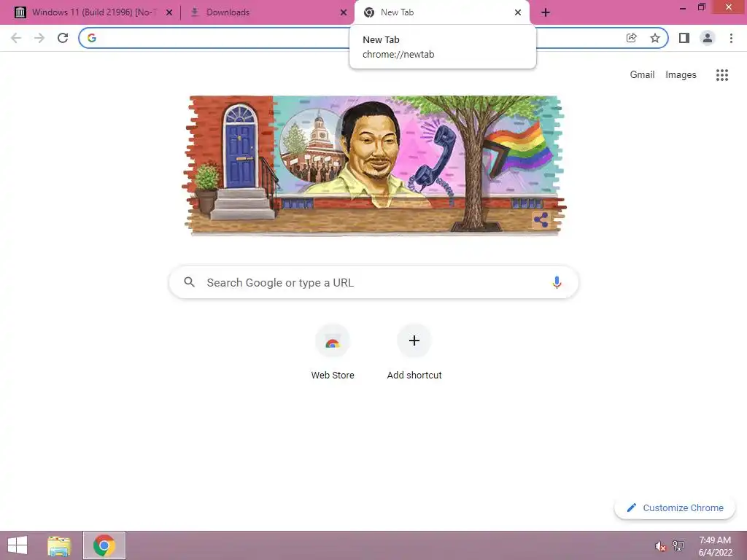Select the New Tab tab
The image size is (747, 560).
(x=442, y=12)
